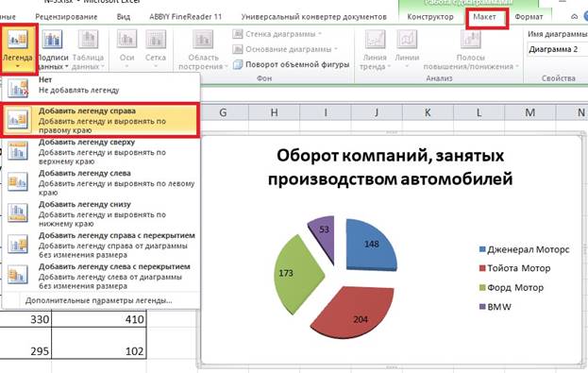Choose Добавить легенду слева icon

coord(18,181)
